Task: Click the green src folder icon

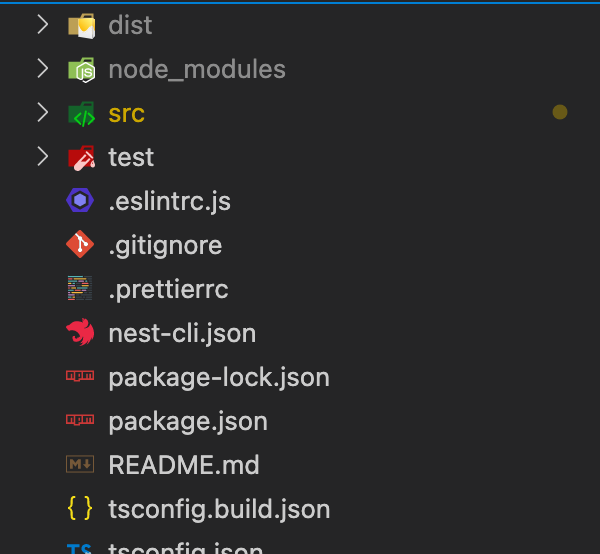Action: point(82,114)
